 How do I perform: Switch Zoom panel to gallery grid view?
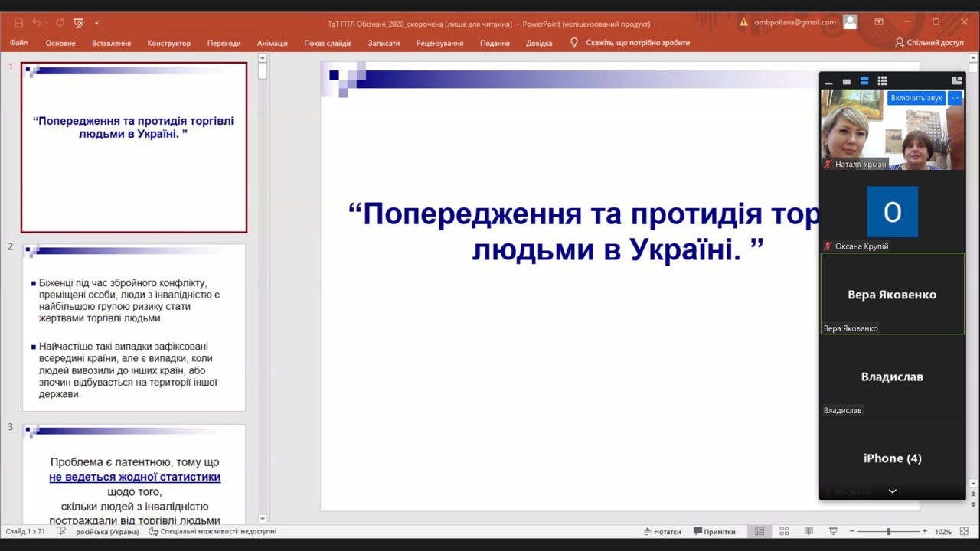882,81
